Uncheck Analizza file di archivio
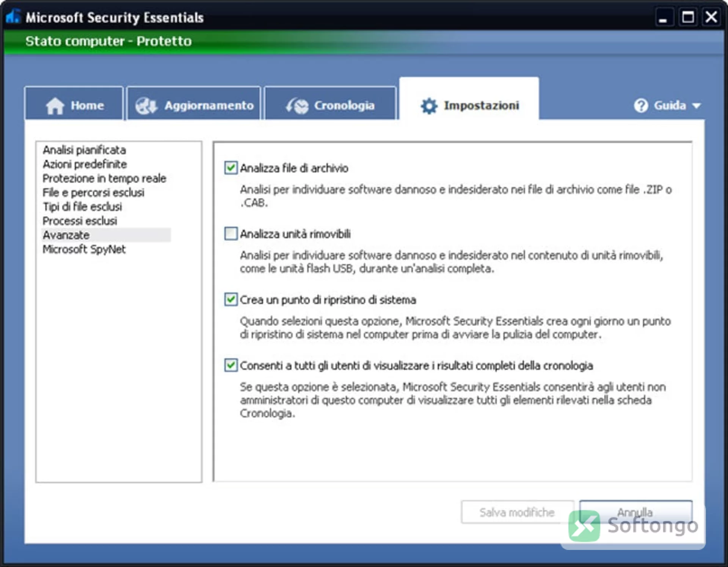 (x=231, y=168)
